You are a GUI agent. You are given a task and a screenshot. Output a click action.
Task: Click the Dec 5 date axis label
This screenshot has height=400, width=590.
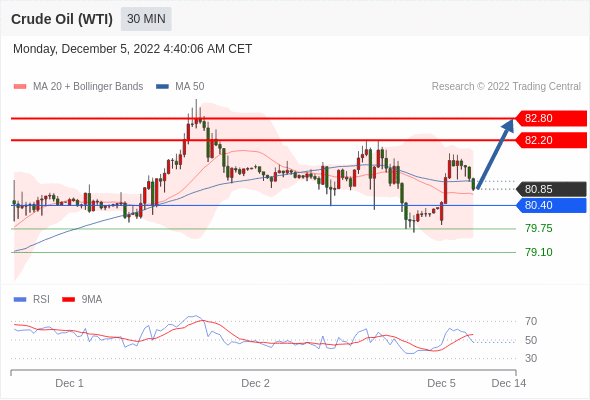[x=441, y=383]
